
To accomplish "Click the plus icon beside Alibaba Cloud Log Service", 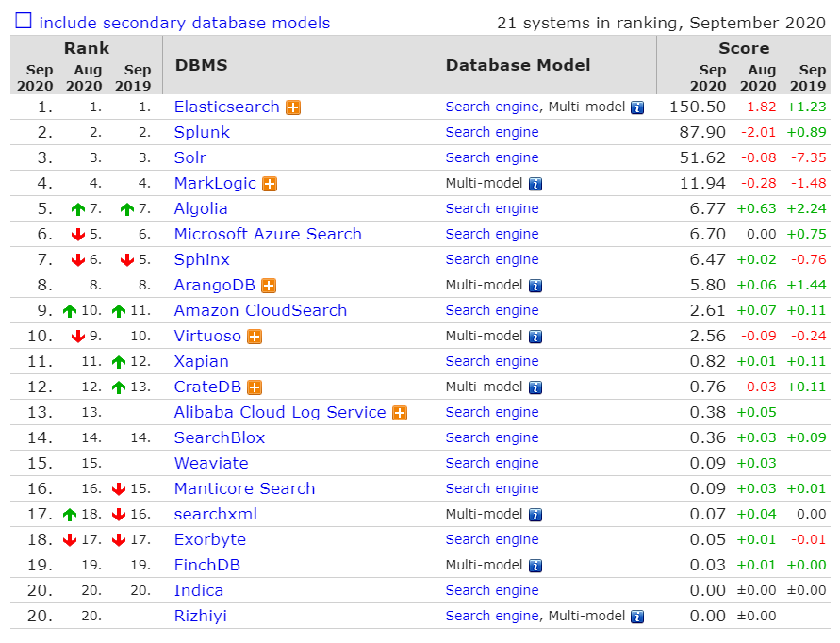I will 400,413.
